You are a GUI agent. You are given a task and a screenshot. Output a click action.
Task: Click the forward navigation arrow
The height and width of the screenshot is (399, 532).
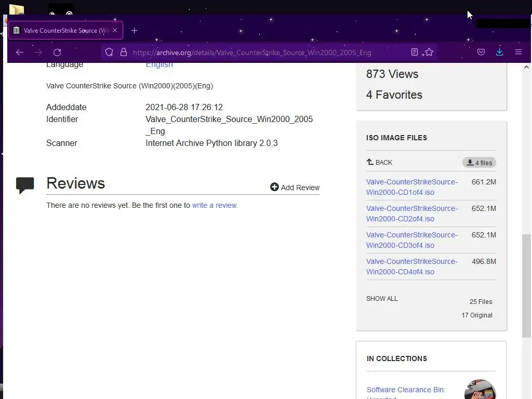(x=38, y=52)
